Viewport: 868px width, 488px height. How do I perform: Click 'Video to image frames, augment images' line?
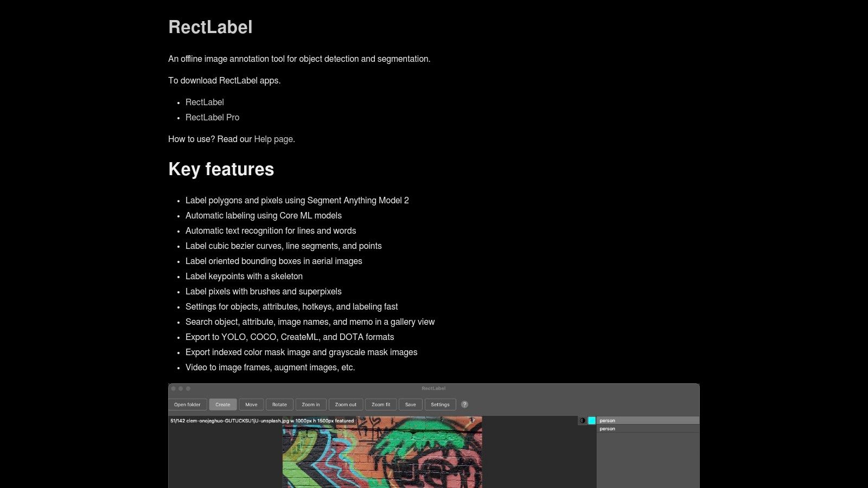pos(270,367)
